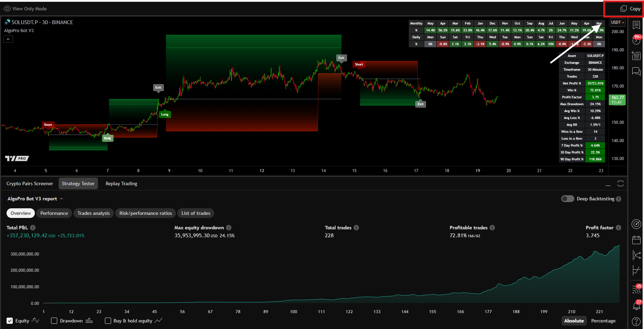Enable the Buy & hold equity checkbox
The width and height of the screenshot is (644, 329).
[x=108, y=321]
